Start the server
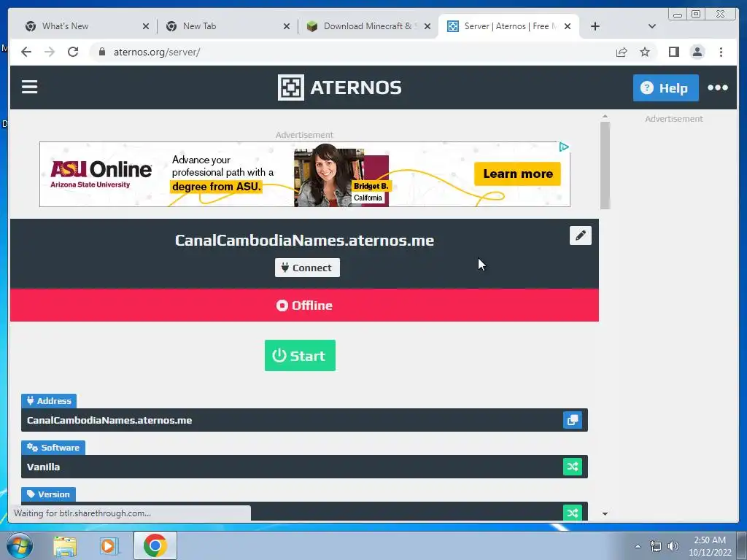Image resolution: width=747 pixels, height=560 pixels. click(x=300, y=355)
